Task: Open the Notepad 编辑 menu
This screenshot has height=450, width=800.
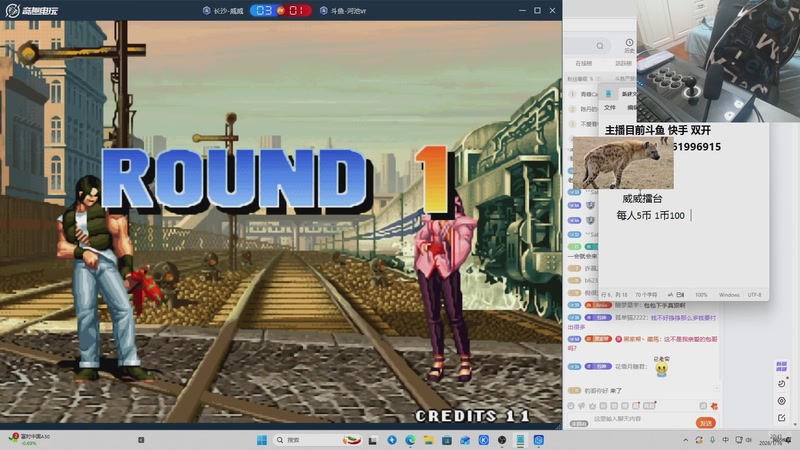Action: click(632, 108)
